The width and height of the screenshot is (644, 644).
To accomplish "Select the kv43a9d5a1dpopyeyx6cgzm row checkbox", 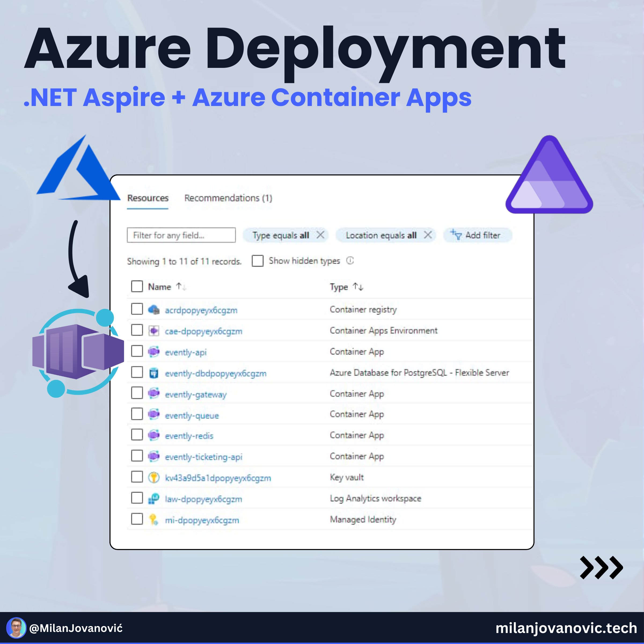I will pos(137,477).
